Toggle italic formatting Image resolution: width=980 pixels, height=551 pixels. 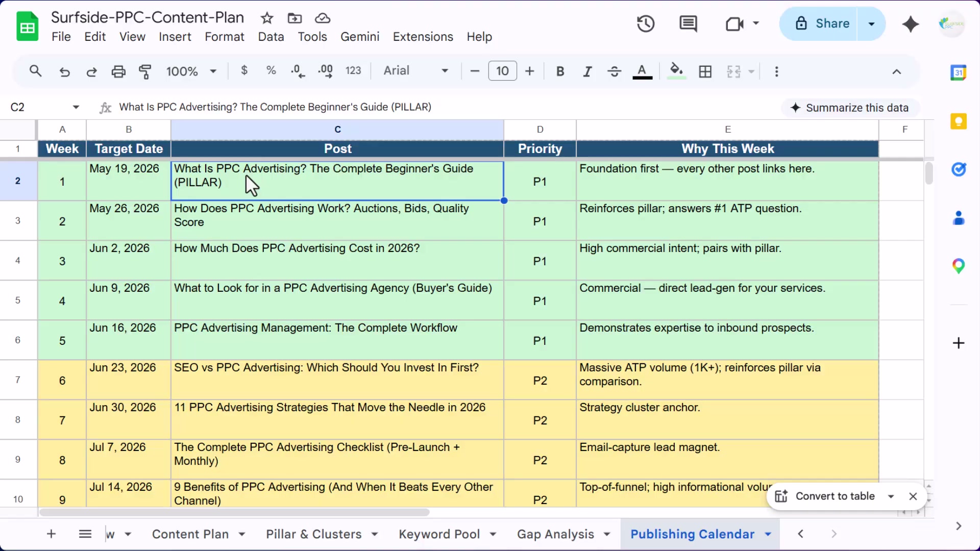pos(587,71)
